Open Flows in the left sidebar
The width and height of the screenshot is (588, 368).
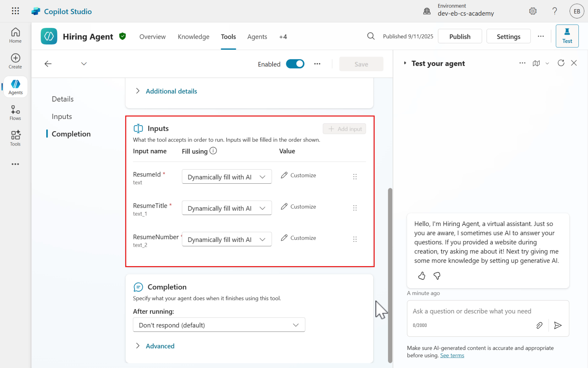[x=15, y=113]
